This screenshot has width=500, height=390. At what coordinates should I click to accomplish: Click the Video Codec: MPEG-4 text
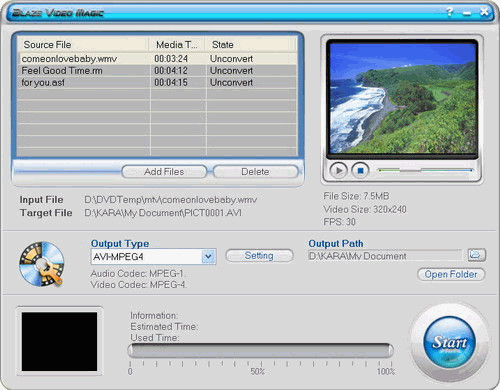point(139,285)
